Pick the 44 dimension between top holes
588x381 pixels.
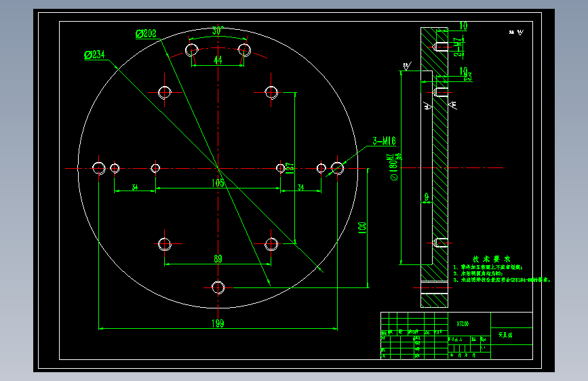click(x=218, y=60)
